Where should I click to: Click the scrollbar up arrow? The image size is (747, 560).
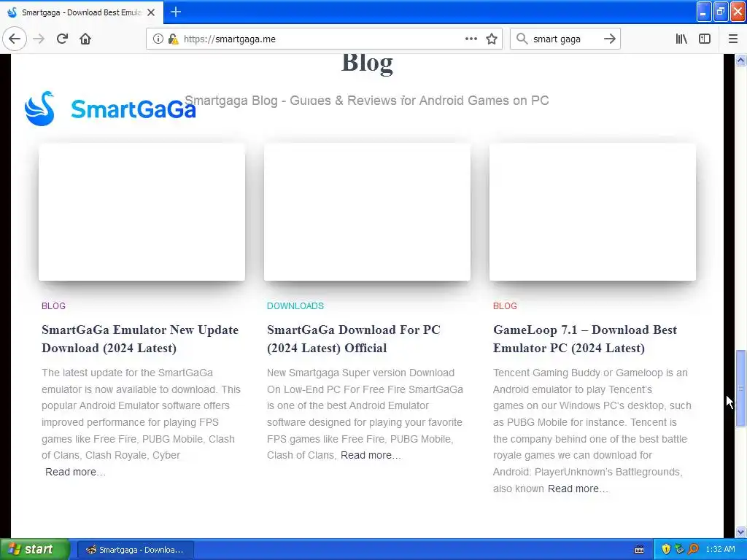(741, 60)
